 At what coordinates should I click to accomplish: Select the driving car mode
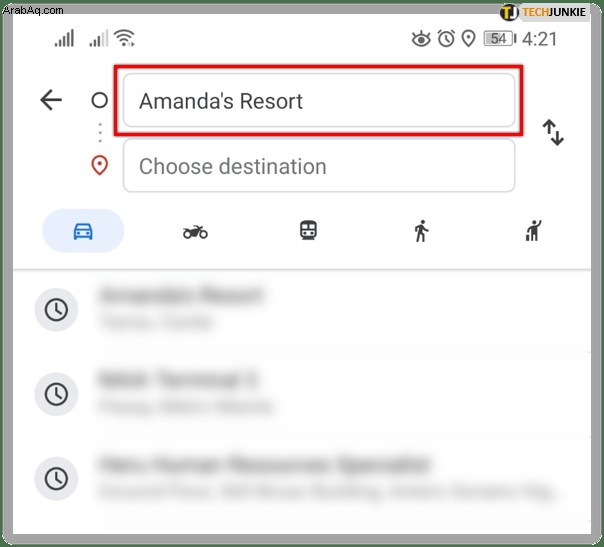[x=83, y=231]
